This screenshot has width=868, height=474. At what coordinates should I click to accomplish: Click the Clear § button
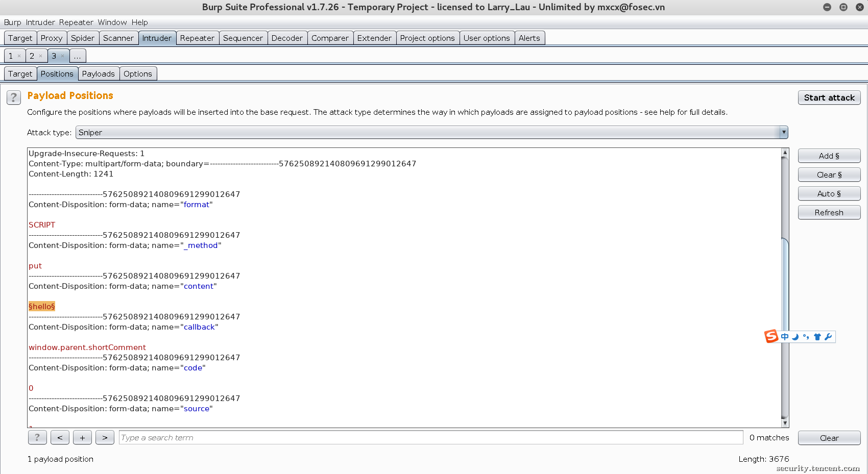pos(829,175)
